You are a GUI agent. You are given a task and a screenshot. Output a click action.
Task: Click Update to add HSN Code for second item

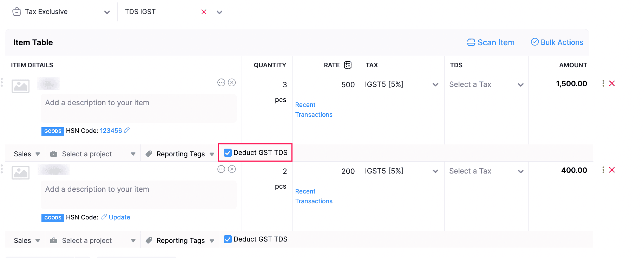pyautogui.click(x=119, y=217)
